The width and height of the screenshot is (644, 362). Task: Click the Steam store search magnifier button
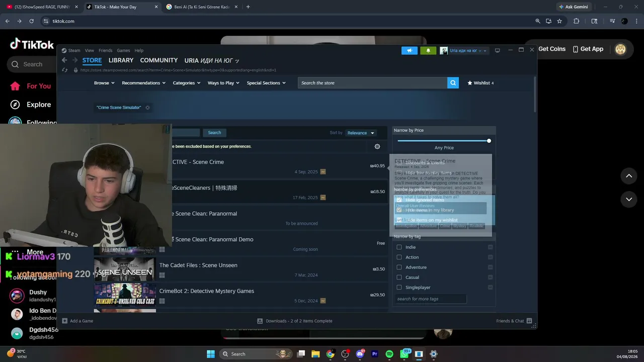click(x=453, y=83)
